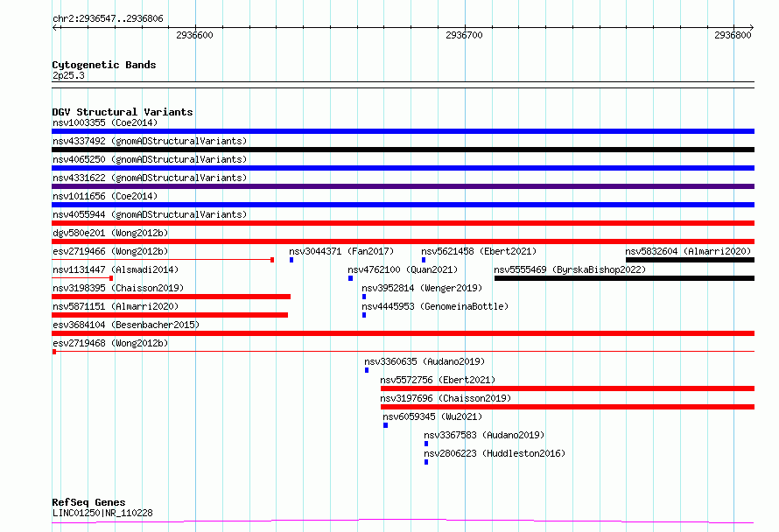Viewport: 779px width, 532px height.
Task: Click the black bar under nsv5555469
Action: pyautogui.click(x=624, y=278)
